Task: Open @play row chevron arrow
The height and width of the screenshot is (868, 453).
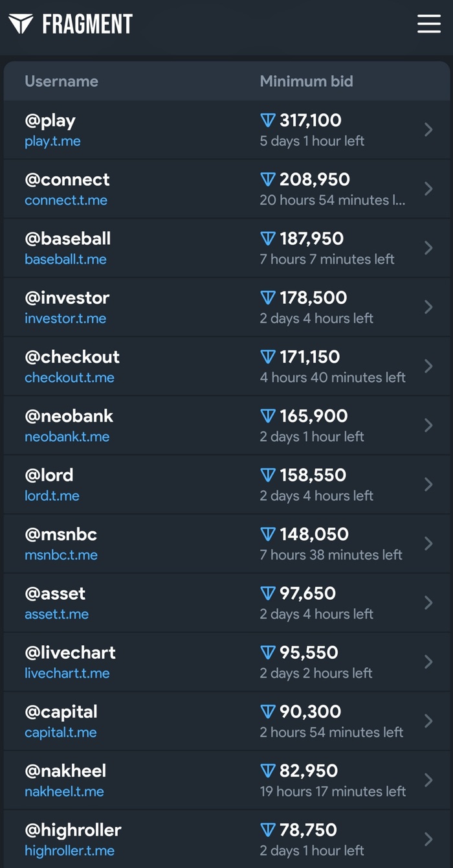Action: (428, 130)
